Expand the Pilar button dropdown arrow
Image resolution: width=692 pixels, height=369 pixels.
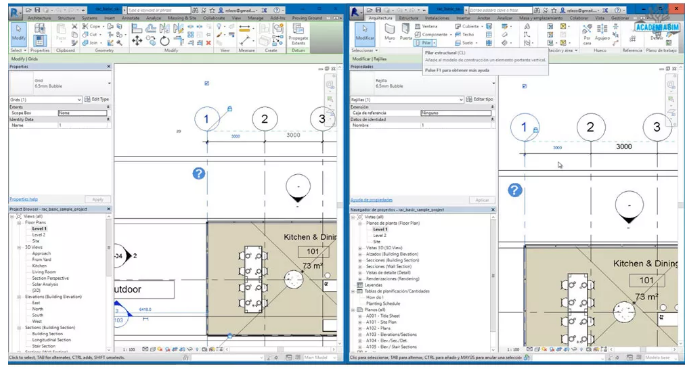point(434,43)
